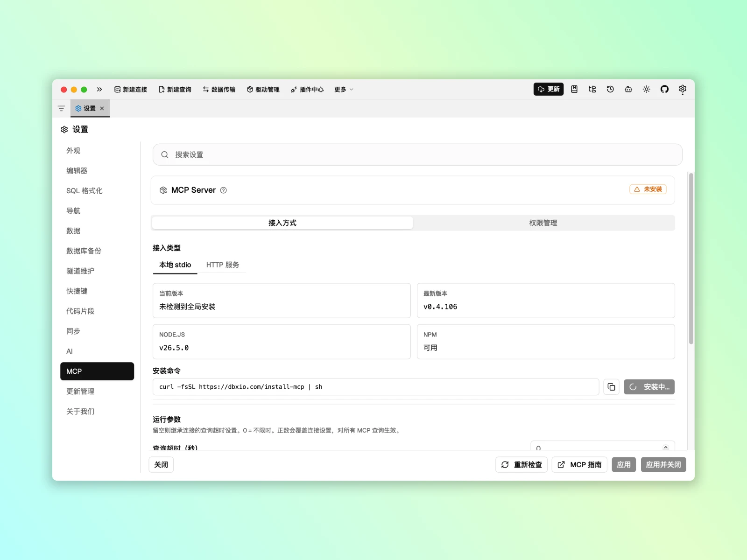Screen dimensions: 747x560
Task: Open 插件中心 plugin center
Action: (307, 89)
